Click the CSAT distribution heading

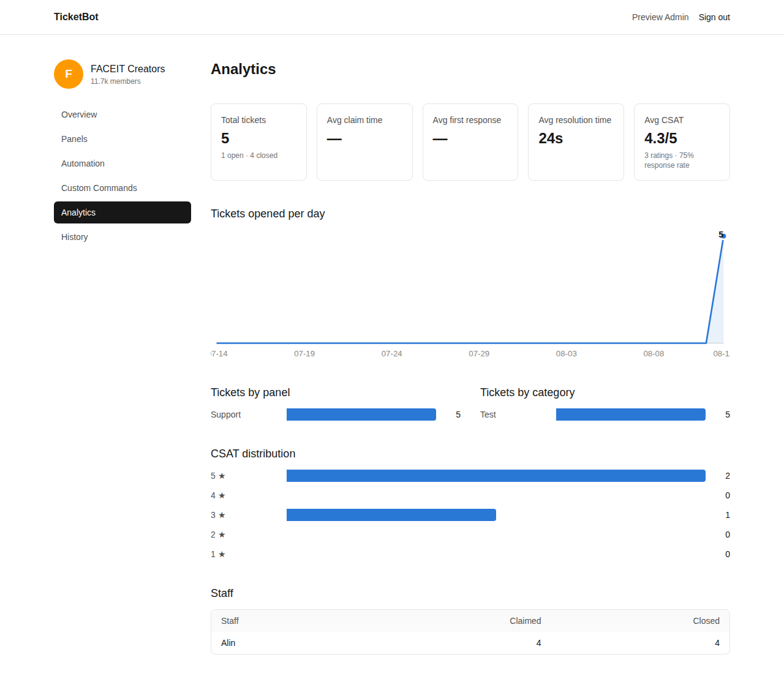coord(253,454)
